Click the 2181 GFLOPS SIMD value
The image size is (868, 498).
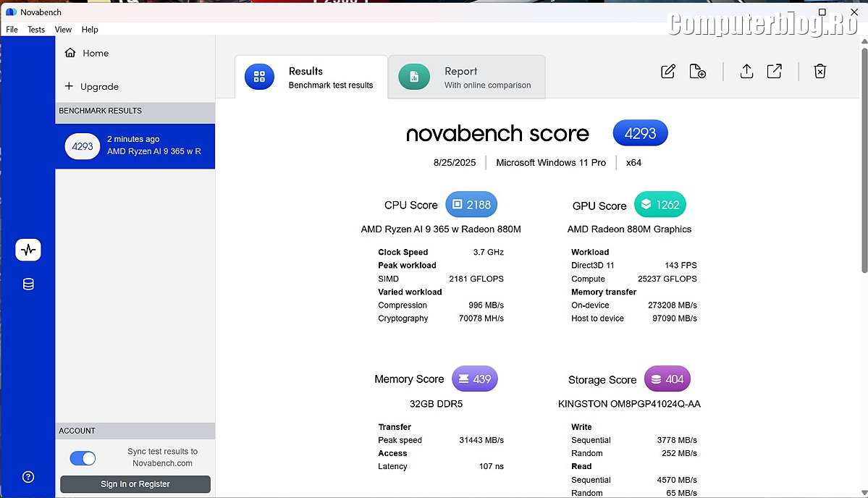[x=476, y=279]
